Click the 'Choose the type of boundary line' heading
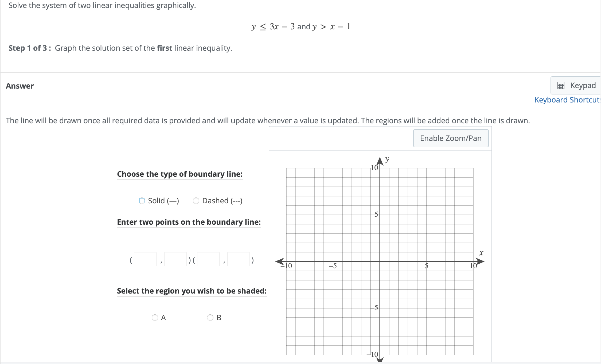This screenshot has width=601, height=364. point(179,174)
